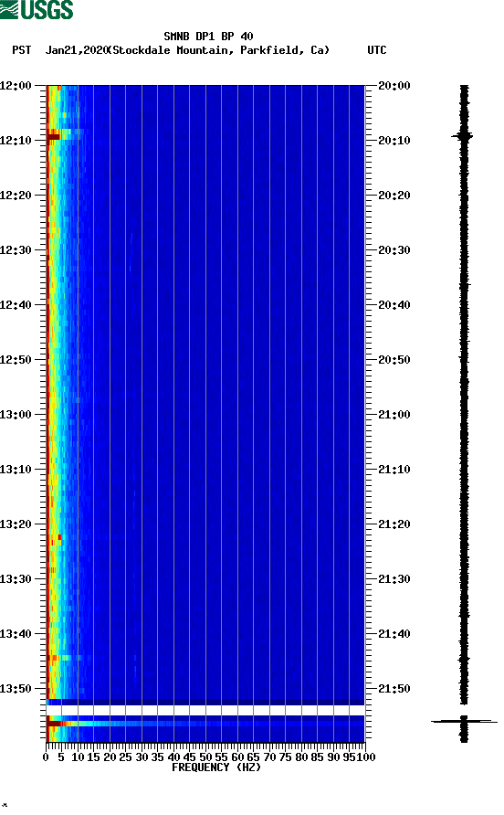Click the white data gap band in spectrogram
504x815 pixels.
point(205,710)
